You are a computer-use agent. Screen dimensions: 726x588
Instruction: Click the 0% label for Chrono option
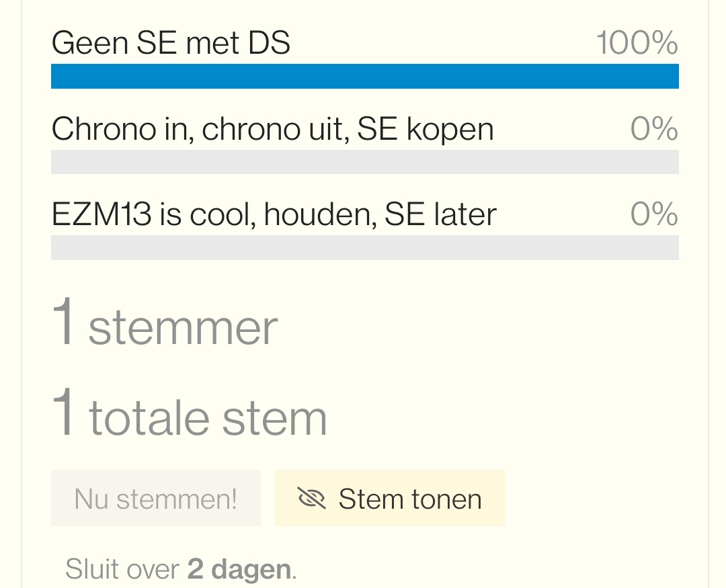click(x=654, y=129)
